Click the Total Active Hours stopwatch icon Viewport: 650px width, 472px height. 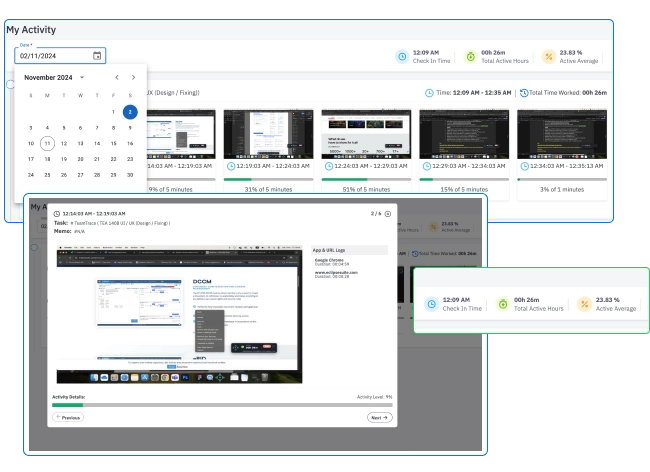pos(471,56)
